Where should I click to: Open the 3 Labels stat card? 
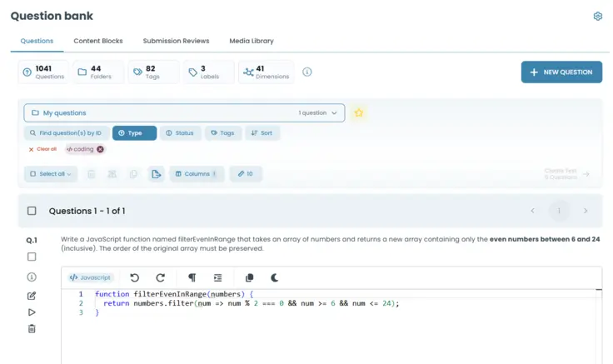(x=209, y=72)
